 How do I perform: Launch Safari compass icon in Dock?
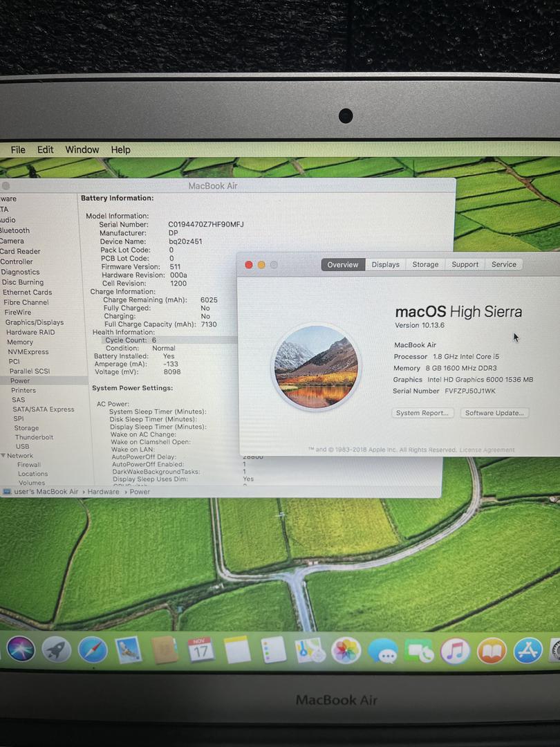(93, 649)
